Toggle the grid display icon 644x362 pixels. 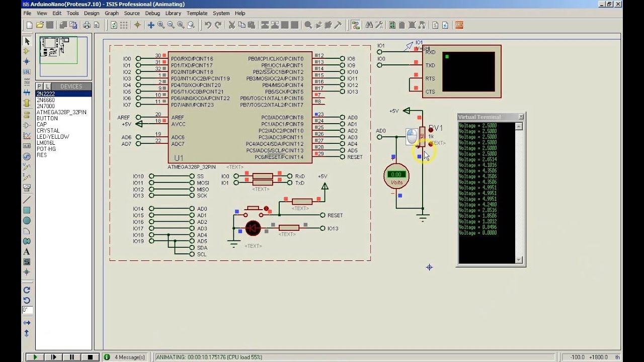click(x=124, y=25)
